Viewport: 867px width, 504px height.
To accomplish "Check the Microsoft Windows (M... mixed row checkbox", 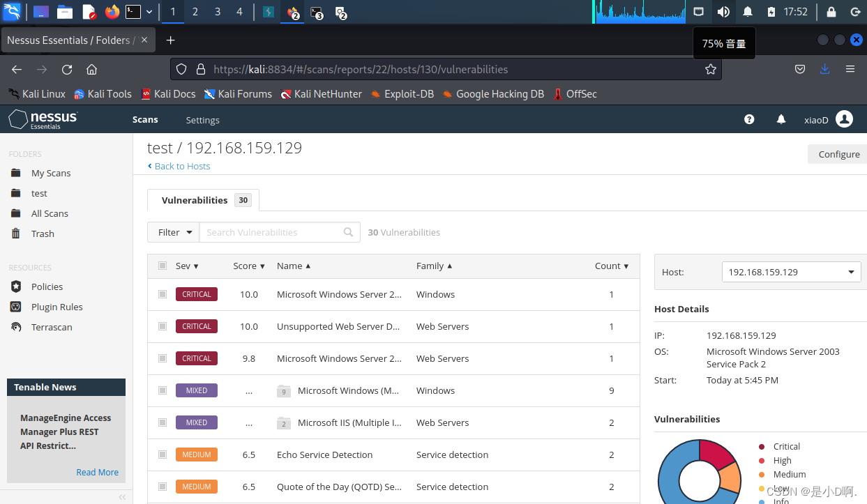I will point(163,390).
